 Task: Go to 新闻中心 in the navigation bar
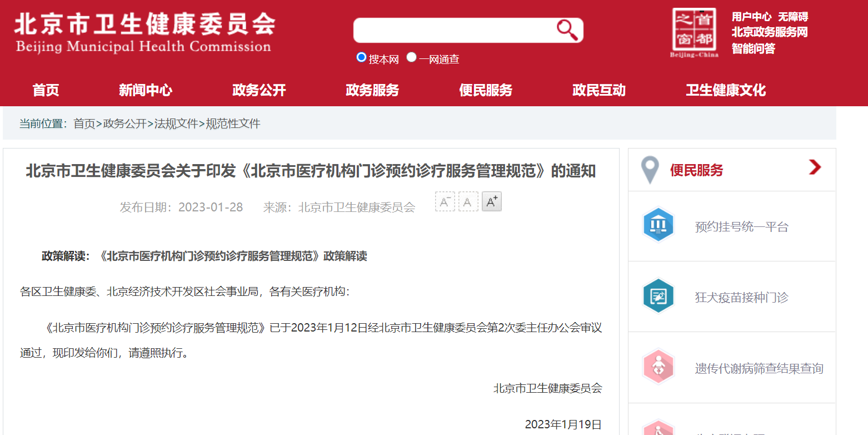[146, 90]
